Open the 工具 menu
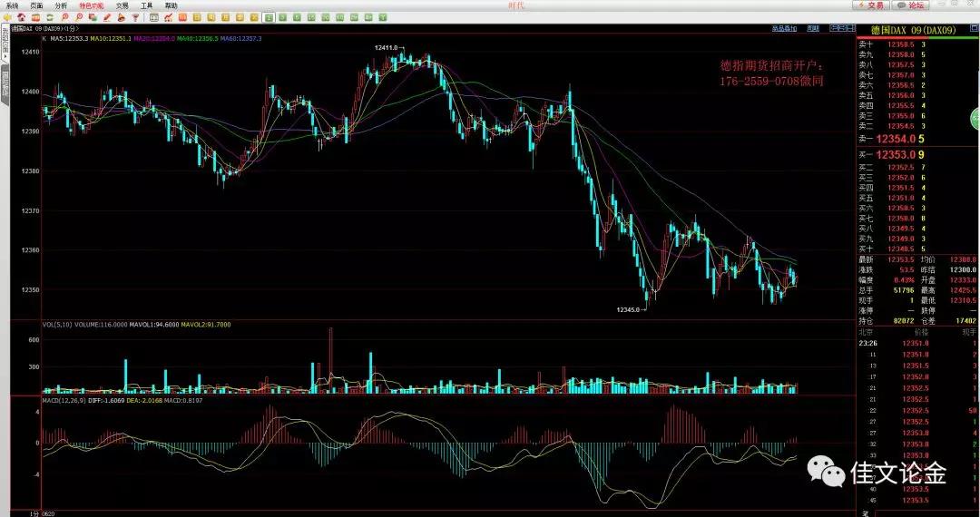Screen dimensions: 980x517 [x=146, y=5]
